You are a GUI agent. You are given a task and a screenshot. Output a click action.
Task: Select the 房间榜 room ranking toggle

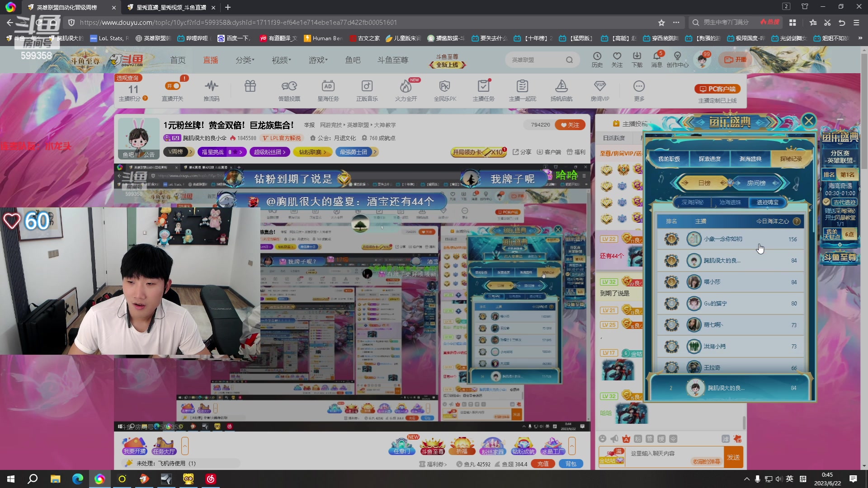tap(756, 183)
